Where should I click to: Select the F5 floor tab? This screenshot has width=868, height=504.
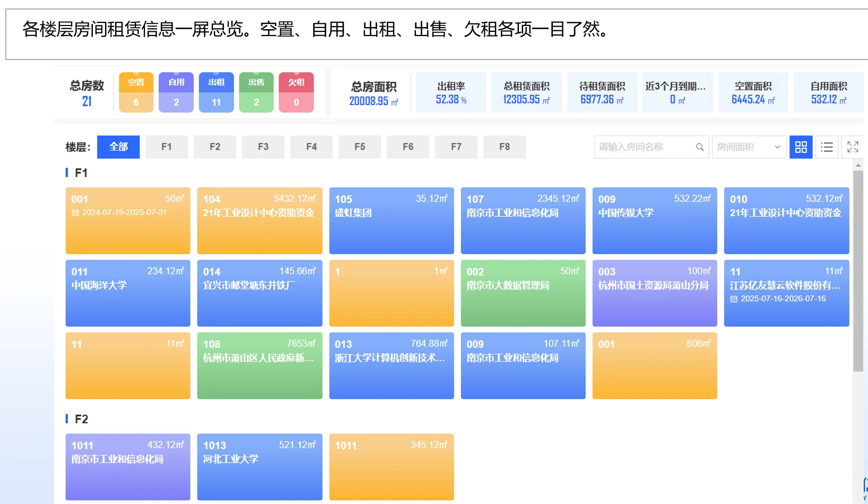click(360, 147)
